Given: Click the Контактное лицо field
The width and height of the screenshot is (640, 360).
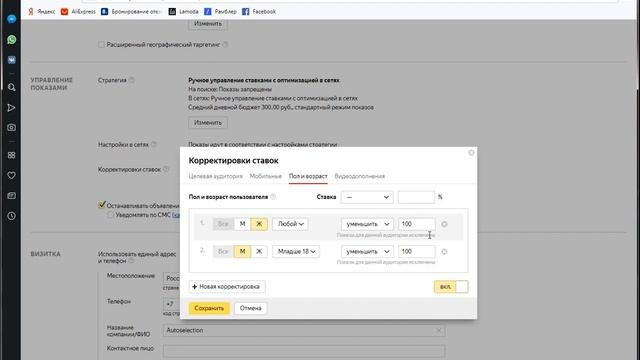Looking at the screenshot, I should pyautogui.click(x=304, y=351).
